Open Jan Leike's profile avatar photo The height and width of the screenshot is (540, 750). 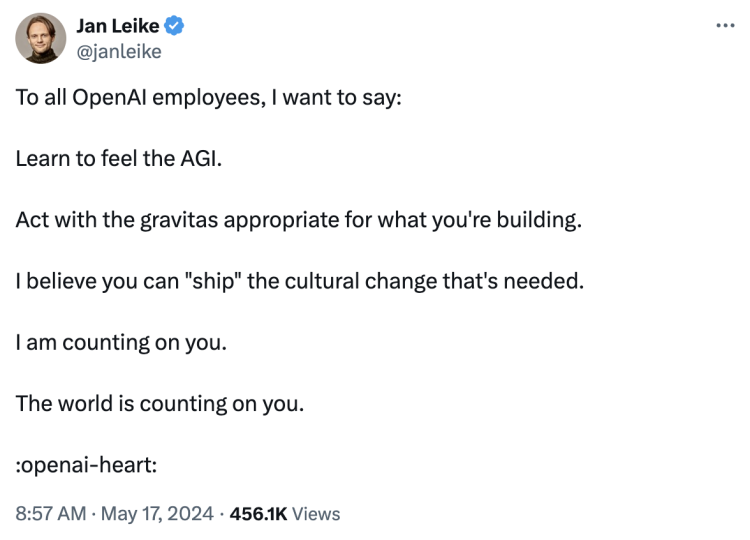[41, 38]
